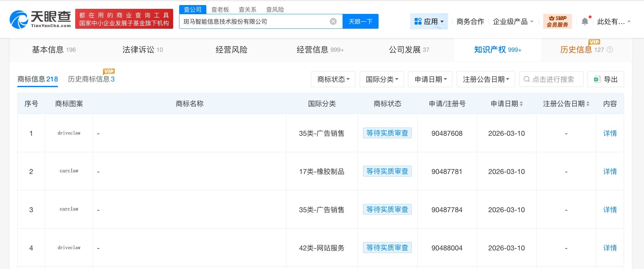Expand the 商标状态 filter dropdown
The width and height of the screenshot is (644, 269).
[x=333, y=79]
